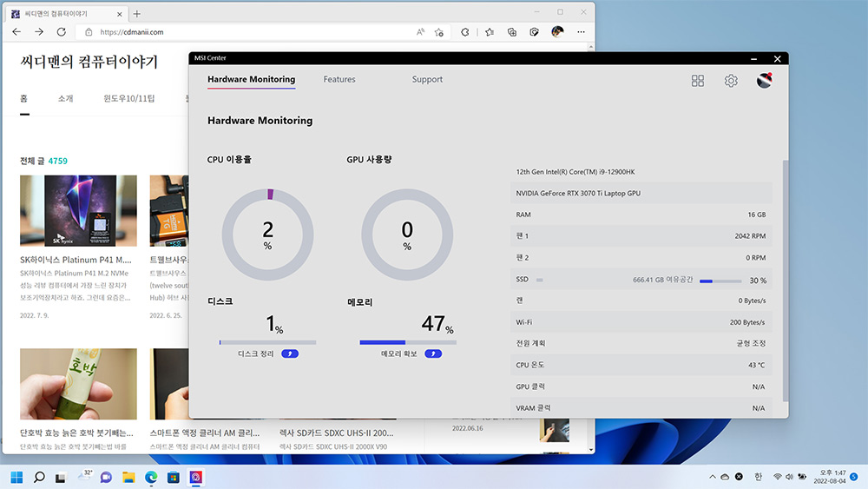Open File Explorer from the taskbar
This screenshot has height=489, width=868.
pyautogui.click(x=128, y=478)
